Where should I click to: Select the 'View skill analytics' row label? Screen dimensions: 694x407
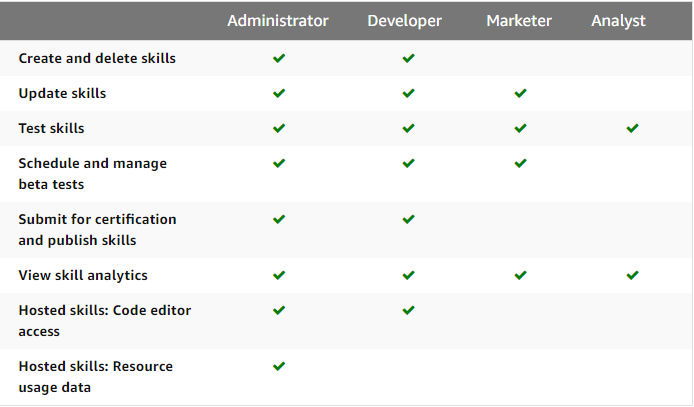[x=83, y=276]
